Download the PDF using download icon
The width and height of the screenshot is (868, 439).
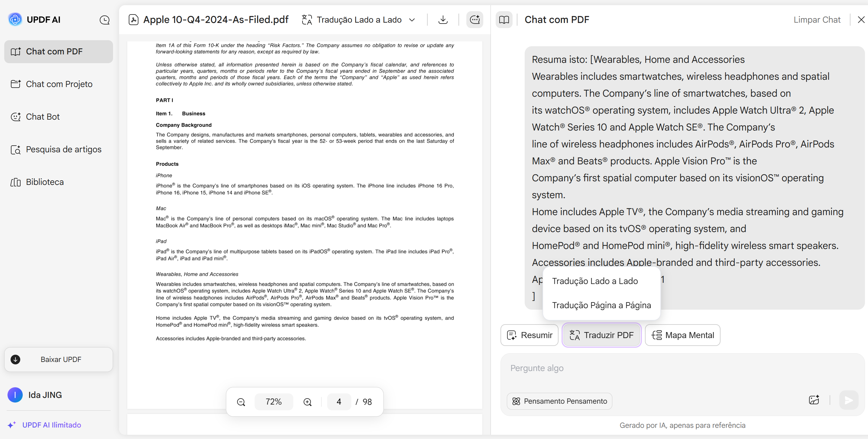tap(443, 20)
